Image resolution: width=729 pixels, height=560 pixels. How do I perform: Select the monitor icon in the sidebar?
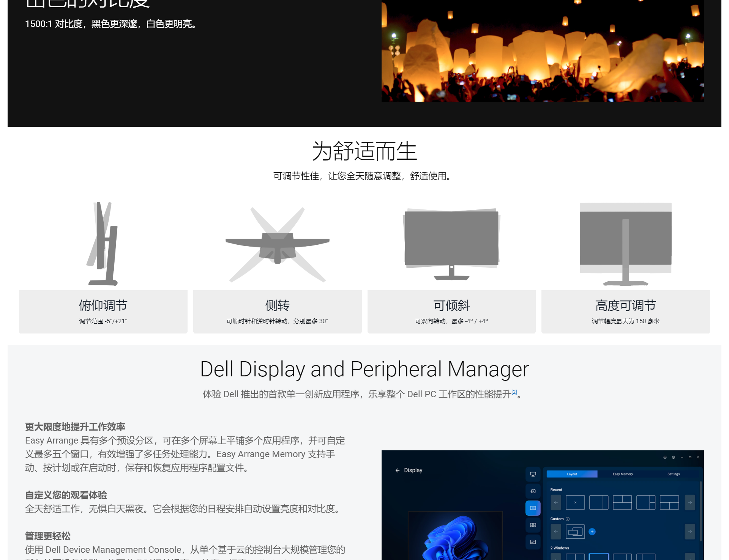coord(533,474)
